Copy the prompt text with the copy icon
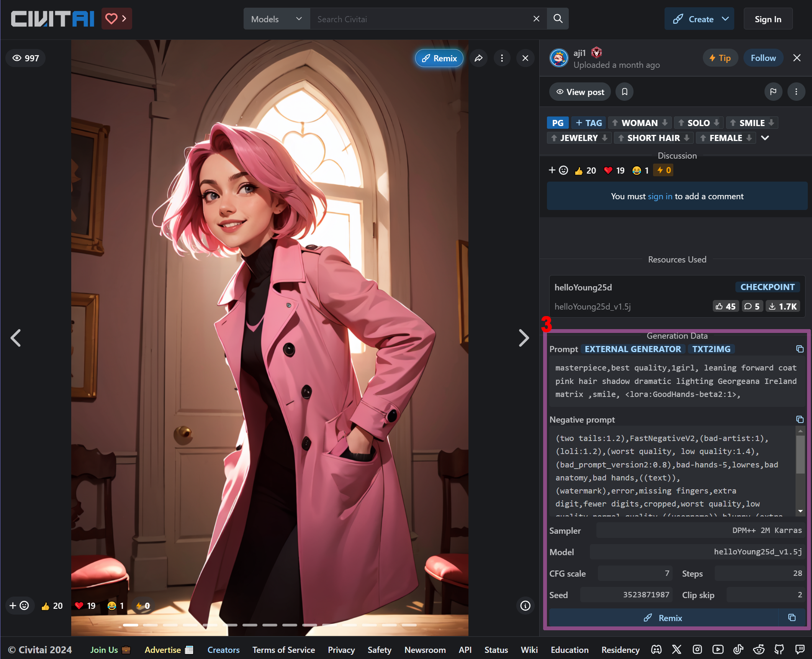This screenshot has height=659, width=812. pos(800,349)
